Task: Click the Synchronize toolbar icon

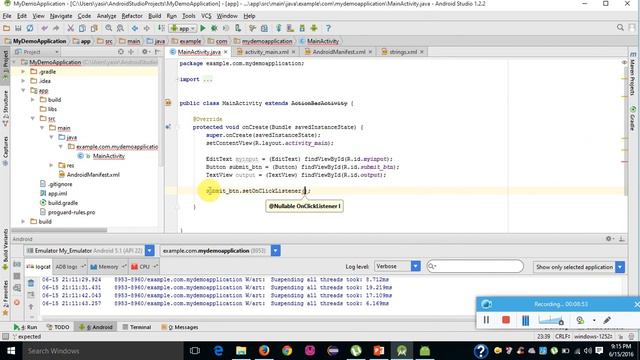Action: (30, 28)
